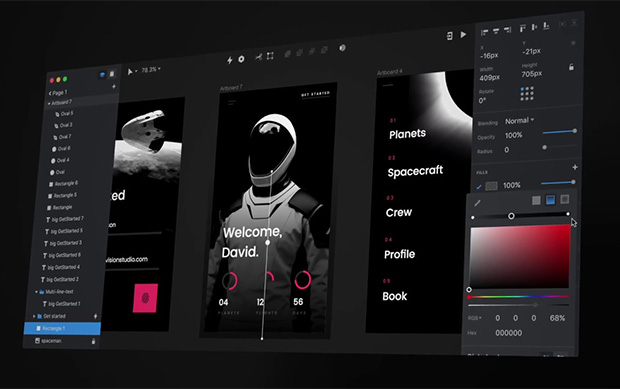Image resolution: width=620 pixels, height=389 pixels.
Task: Select the pointer tool in toolbar
Action: [130, 72]
